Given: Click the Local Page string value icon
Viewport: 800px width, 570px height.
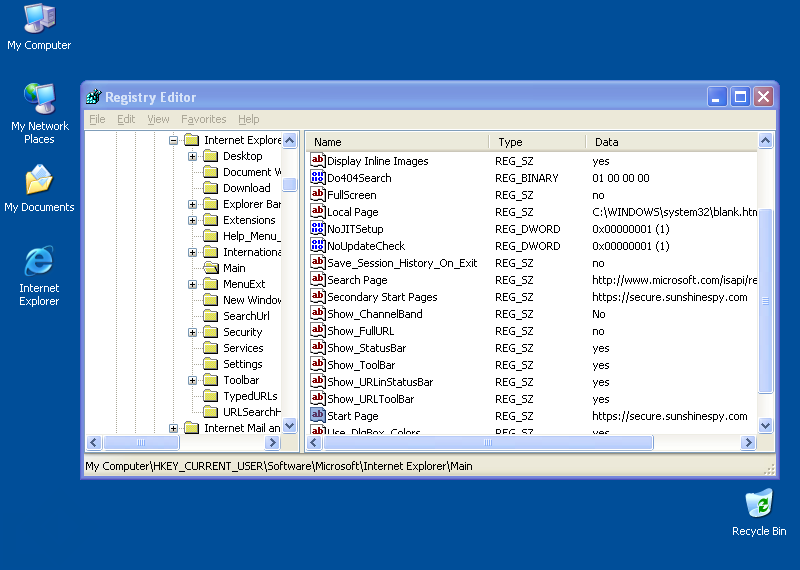Looking at the screenshot, I should pos(317,211).
